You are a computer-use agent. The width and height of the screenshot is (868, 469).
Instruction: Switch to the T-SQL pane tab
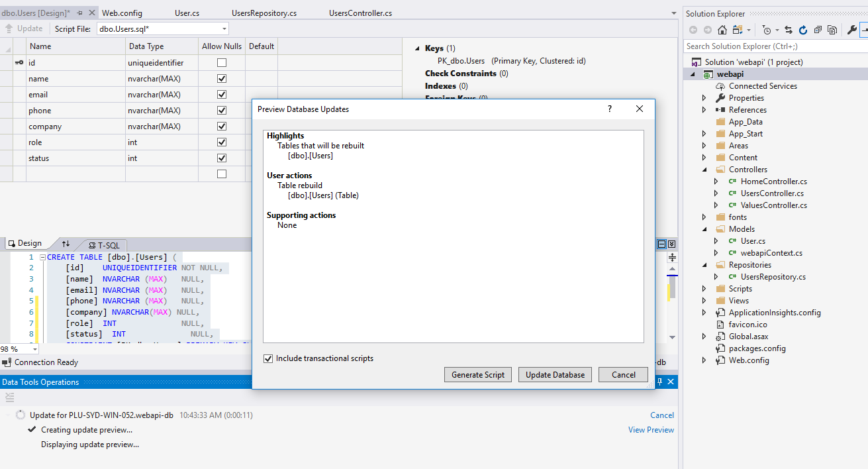pyautogui.click(x=104, y=245)
